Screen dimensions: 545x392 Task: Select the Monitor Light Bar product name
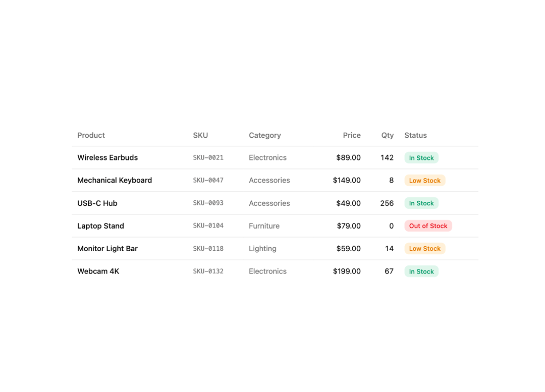tap(107, 249)
